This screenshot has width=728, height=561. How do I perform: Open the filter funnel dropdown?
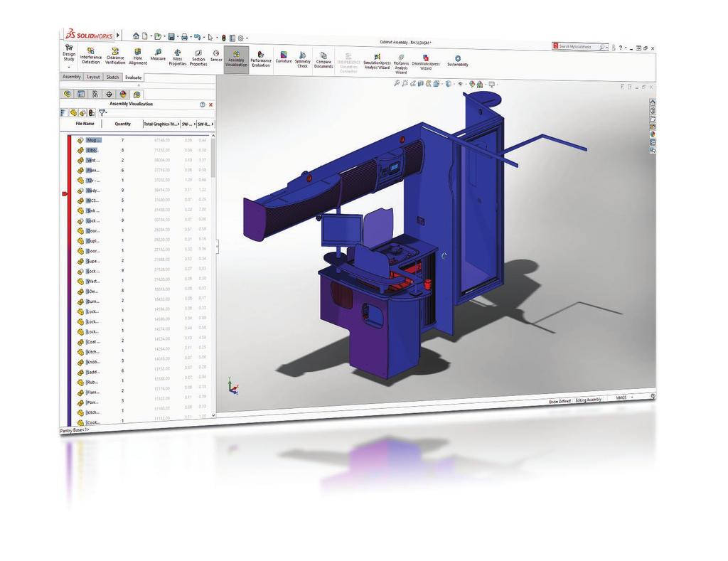[x=102, y=113]
